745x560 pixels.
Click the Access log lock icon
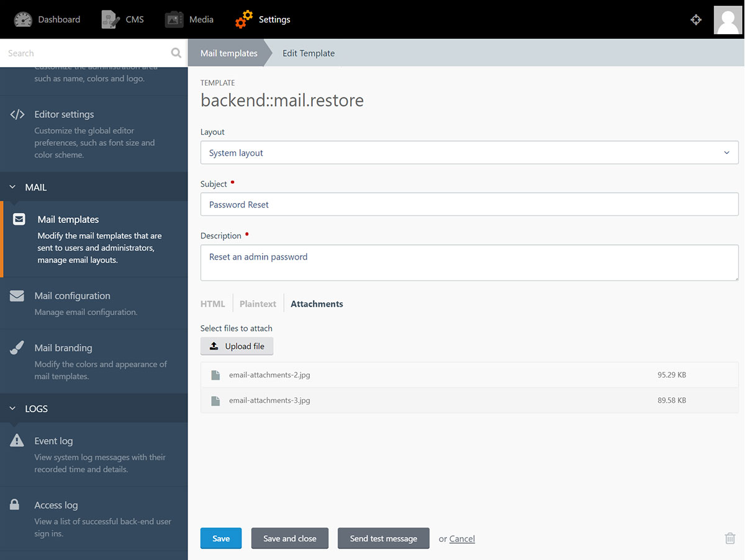(x=15, y=505)
